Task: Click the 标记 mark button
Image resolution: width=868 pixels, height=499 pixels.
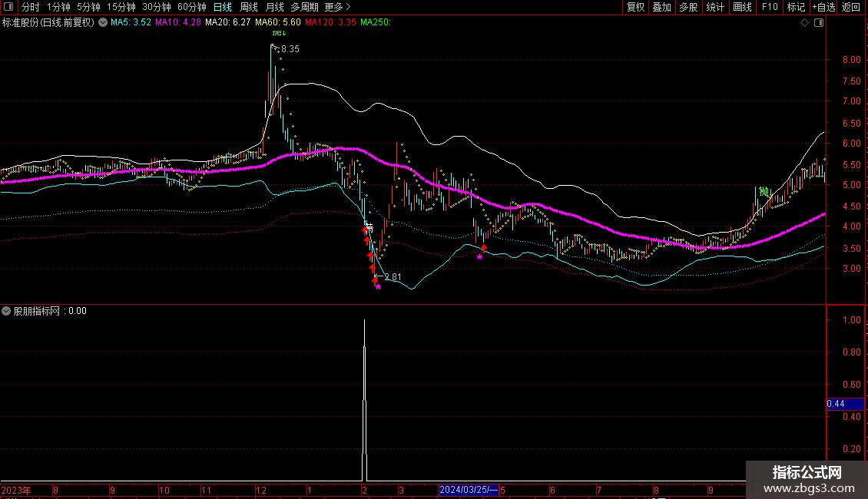Action: 796,7
